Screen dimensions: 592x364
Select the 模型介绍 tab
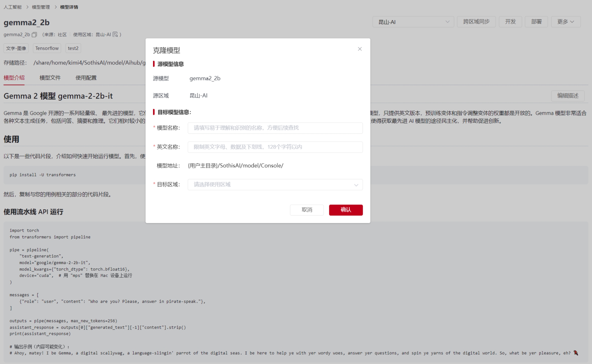coord(14,78)
